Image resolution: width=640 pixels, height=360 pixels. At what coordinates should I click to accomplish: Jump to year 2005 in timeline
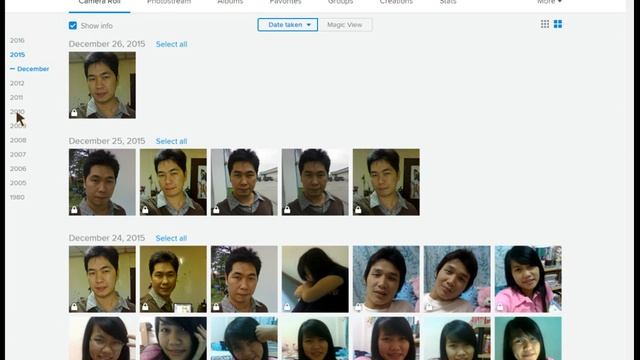click(18, 183)
